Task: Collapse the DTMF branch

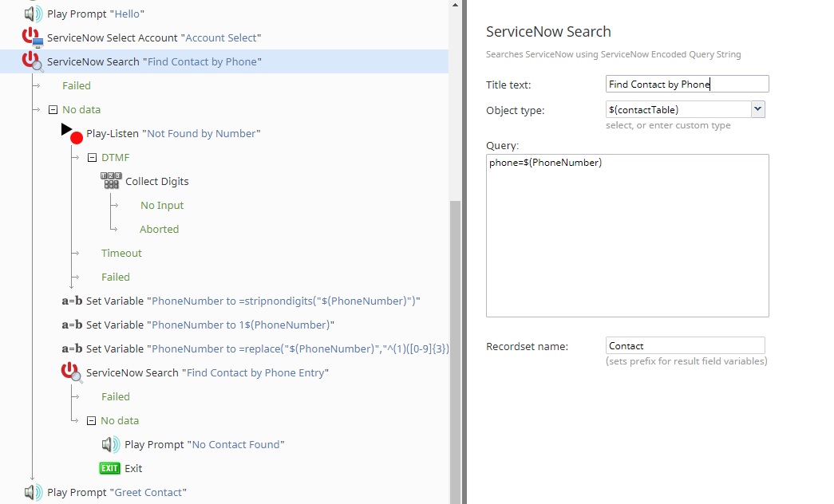Action: [x=92, y=157]
